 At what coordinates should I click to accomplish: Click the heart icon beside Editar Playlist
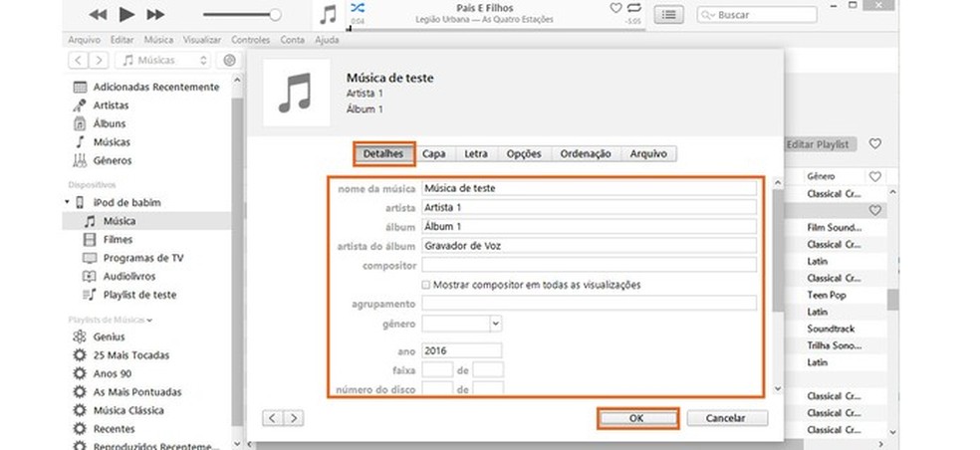pos(875,143)
